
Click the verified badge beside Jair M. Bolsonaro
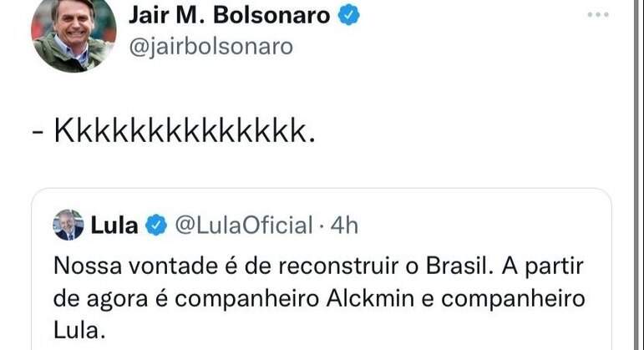click(x=348, y=16)
